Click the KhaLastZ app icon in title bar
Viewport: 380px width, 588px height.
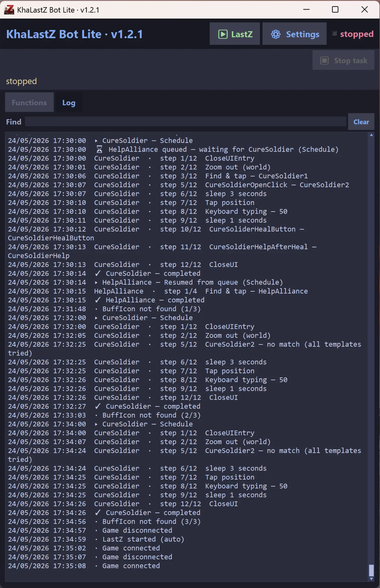click(9, 10)
